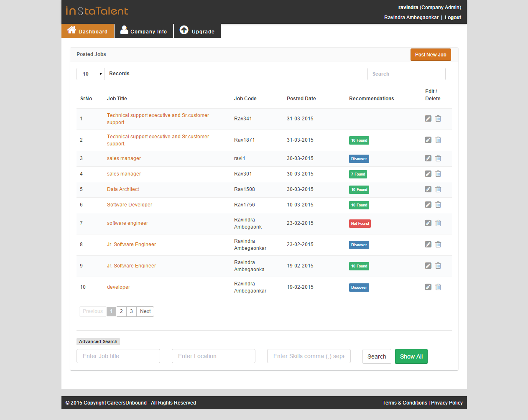Log out via Logout link
Screen dimensions: 528x420
coord(453,18)
